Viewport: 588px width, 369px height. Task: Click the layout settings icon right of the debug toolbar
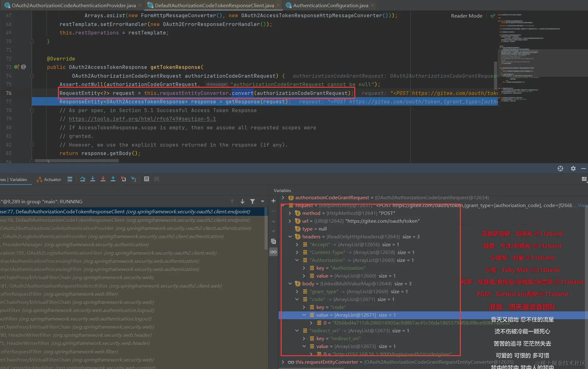584,179
